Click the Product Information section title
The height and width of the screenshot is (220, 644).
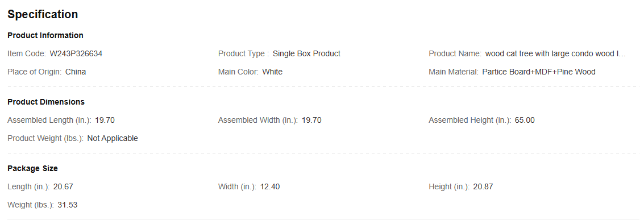45,35
